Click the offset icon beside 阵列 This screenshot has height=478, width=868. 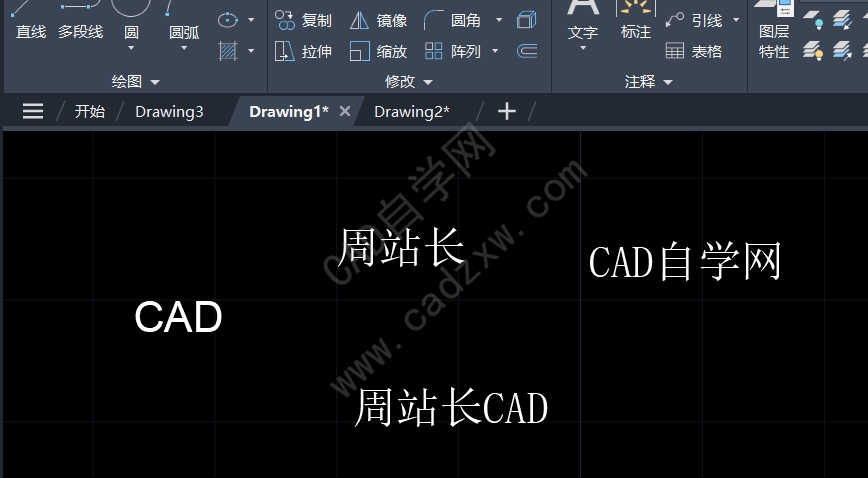[x=526, y=52]
